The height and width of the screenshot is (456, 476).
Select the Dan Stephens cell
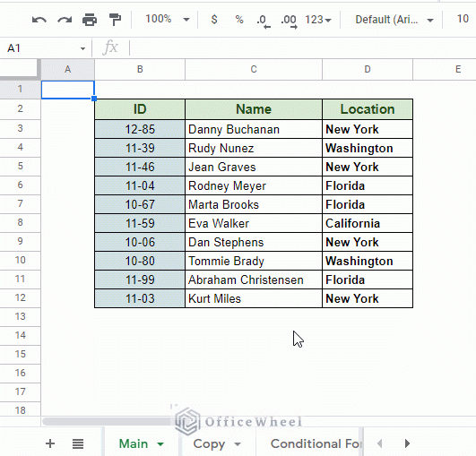(254, 242)
